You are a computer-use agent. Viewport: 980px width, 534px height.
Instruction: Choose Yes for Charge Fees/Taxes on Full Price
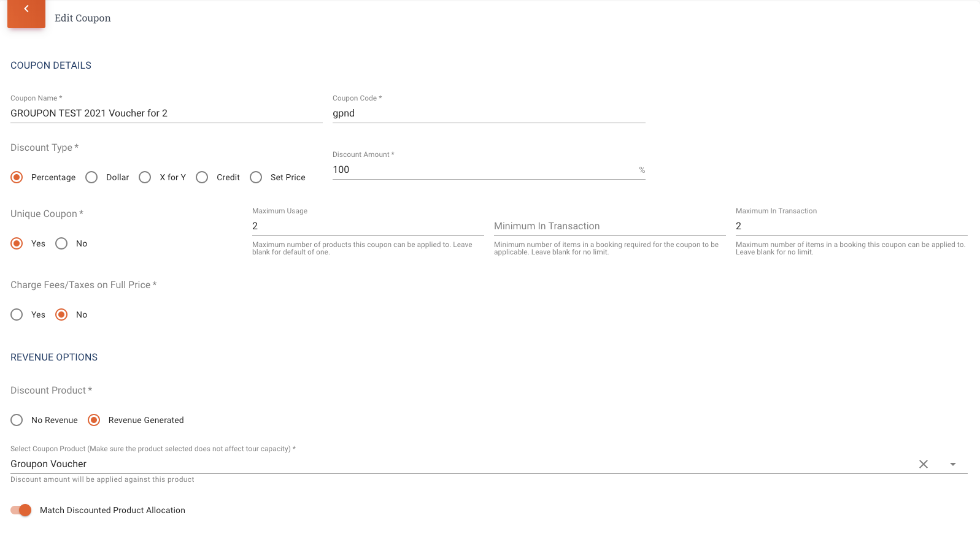tap(17, 315)
